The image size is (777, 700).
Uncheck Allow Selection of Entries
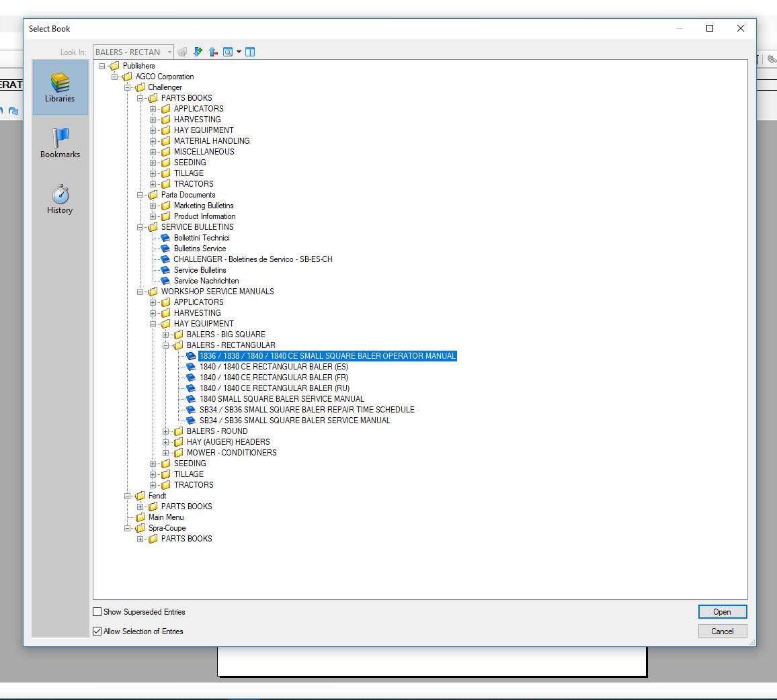(x=97, y=631)
